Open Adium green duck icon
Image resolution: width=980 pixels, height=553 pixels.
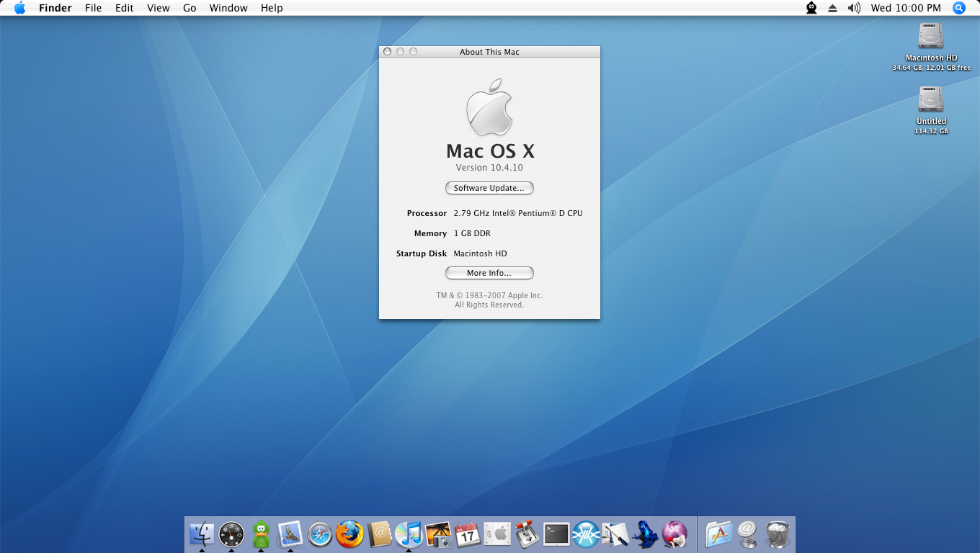pyautogui.click(x=261, y=534)
